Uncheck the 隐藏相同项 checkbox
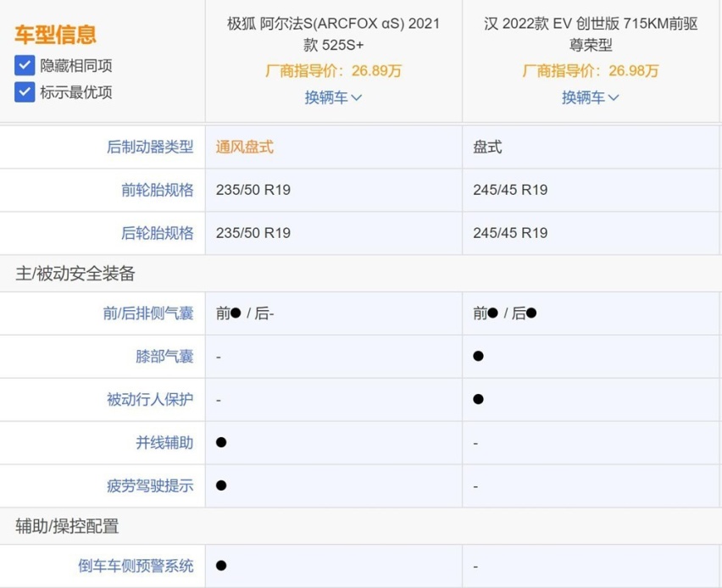 point(25,65)
